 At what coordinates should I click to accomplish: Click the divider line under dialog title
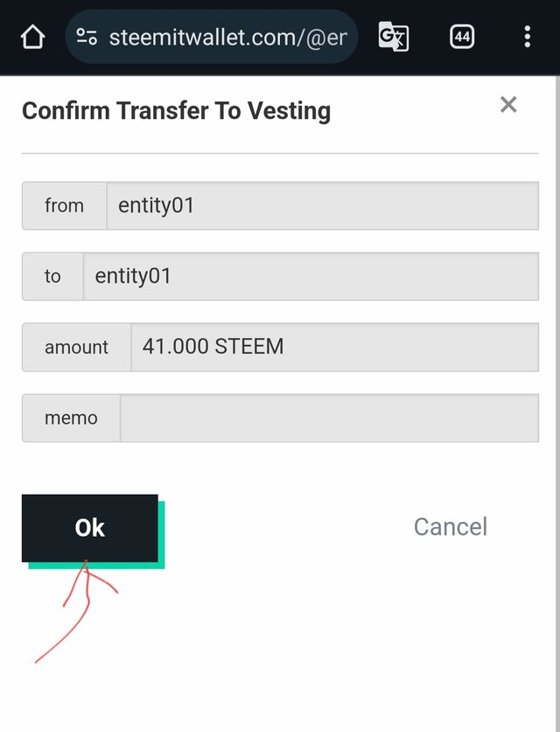click(280, 153)
